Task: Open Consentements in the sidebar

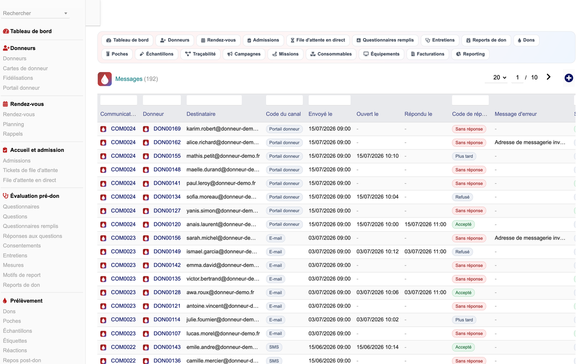Action: (22, 246)
